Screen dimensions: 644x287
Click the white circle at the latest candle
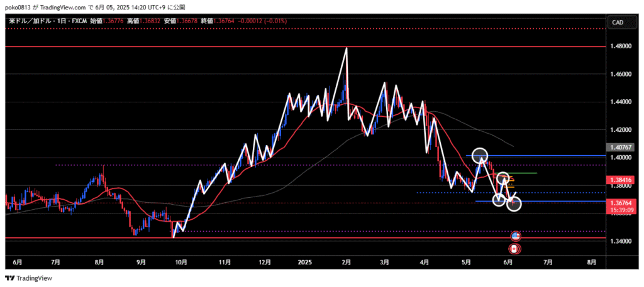click(x=514, y=203)
